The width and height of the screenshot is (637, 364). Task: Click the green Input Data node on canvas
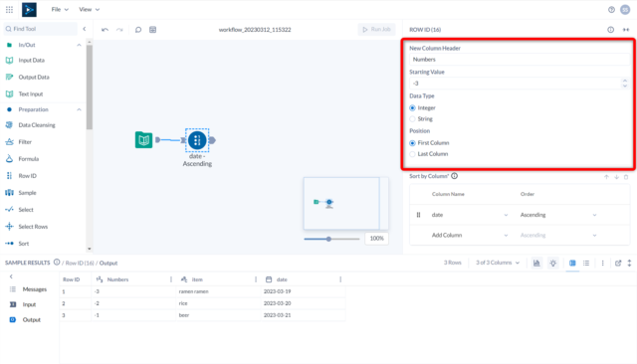[x=143, y=140]
